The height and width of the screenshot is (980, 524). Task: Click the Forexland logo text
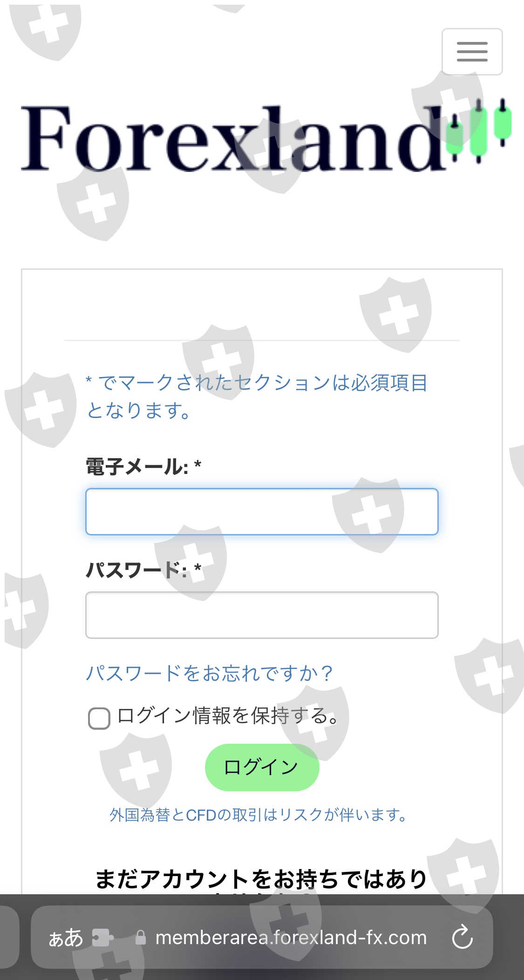click(x=233, y=138)
